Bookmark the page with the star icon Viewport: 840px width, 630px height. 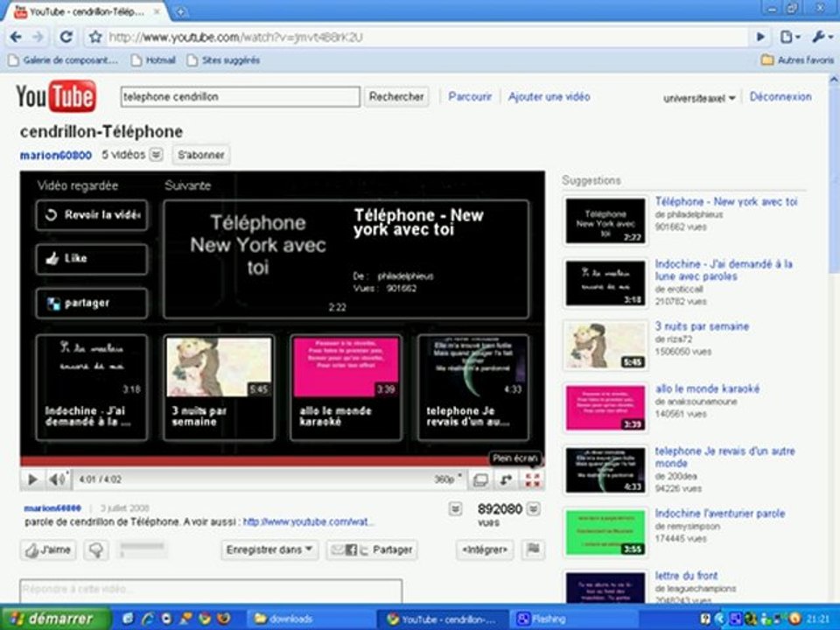click(95, 37)
